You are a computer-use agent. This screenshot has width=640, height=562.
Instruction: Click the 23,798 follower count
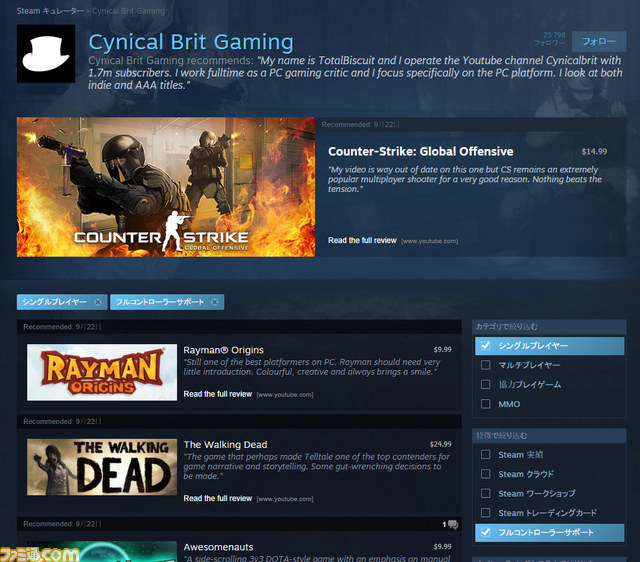554,35
